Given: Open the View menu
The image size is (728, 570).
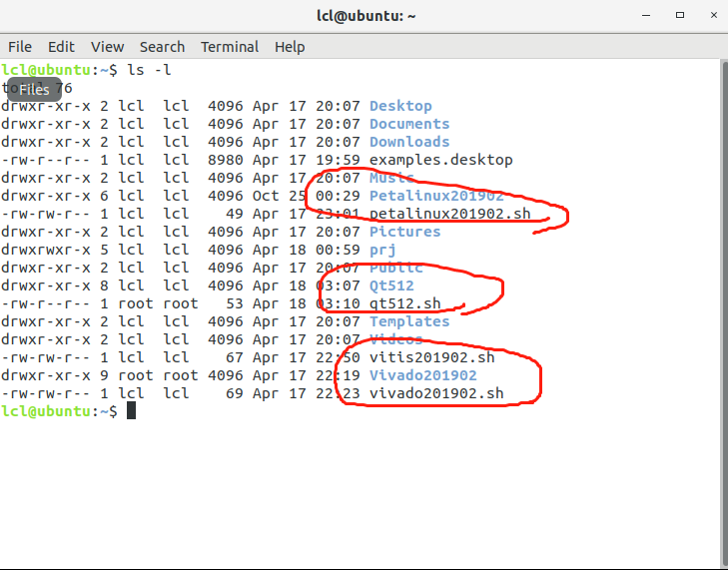Looking at the screenshot, I should pos(107,47).
